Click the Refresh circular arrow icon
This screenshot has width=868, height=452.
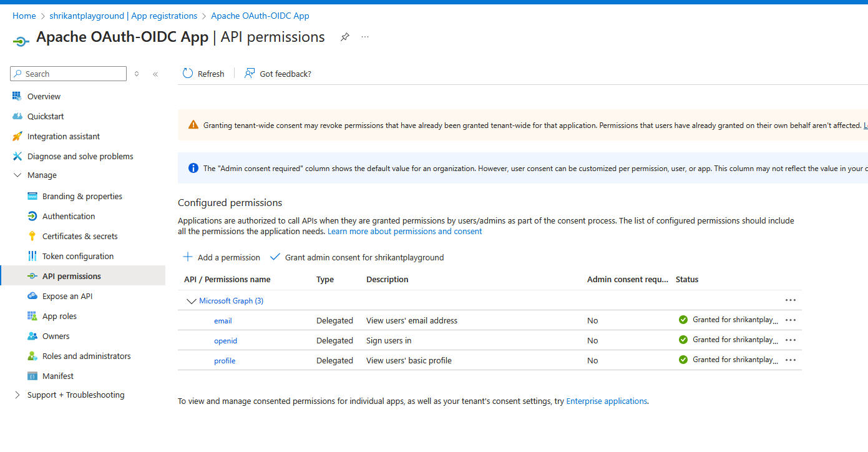pyautogui.click(x=188, y=74)
